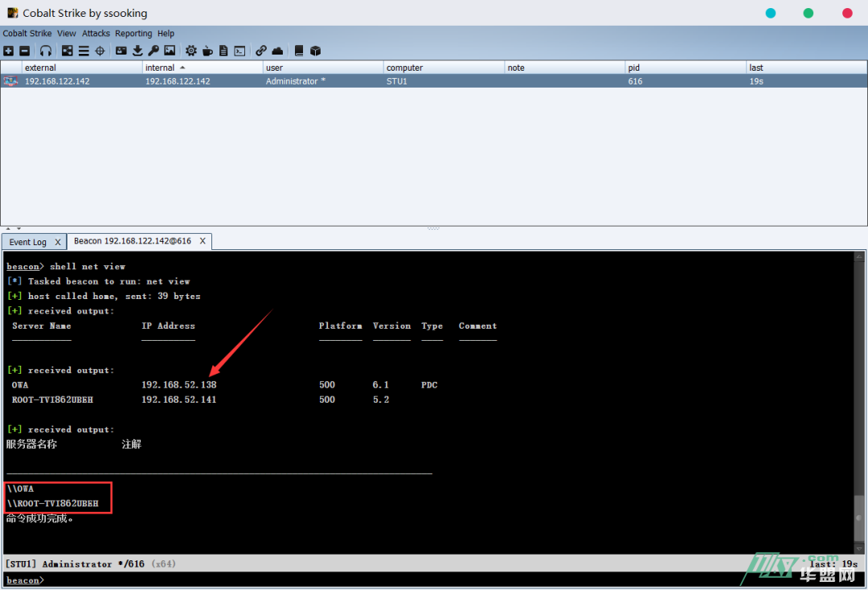Sort sessions by the last column
This screenshot has width=868, height=590.
pyautogui.click(x=755, y=68)
